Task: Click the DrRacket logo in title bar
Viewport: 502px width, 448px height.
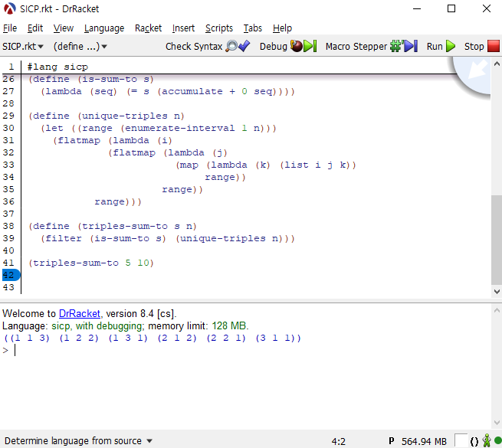Action: 10,8
